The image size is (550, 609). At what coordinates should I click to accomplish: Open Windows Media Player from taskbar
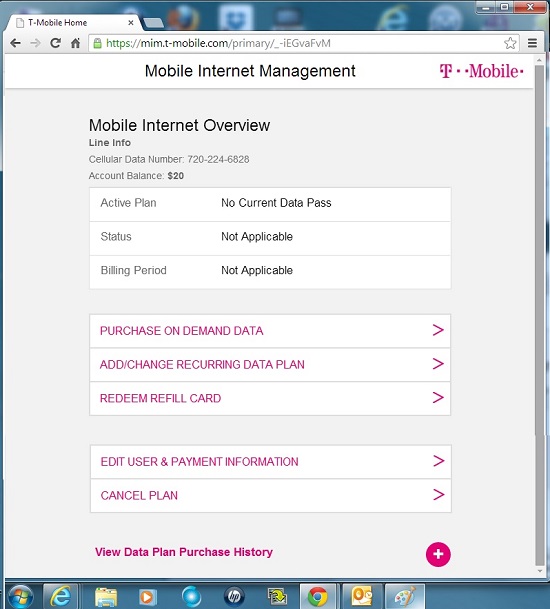click(148, 597)
